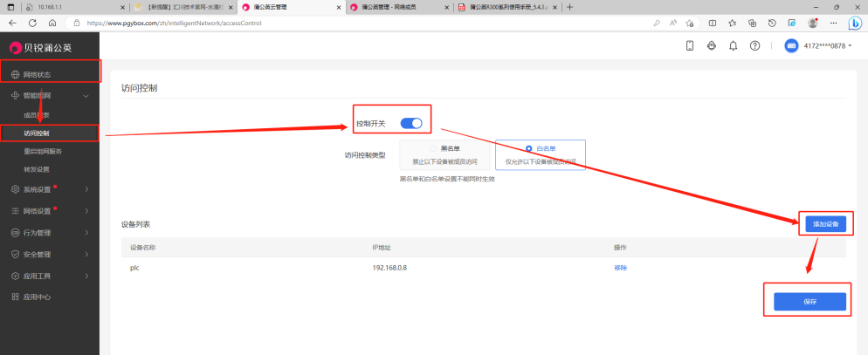This screenshot has width=868, height=355.
Task: Open notifications bell icon
Action: [734, 46]
